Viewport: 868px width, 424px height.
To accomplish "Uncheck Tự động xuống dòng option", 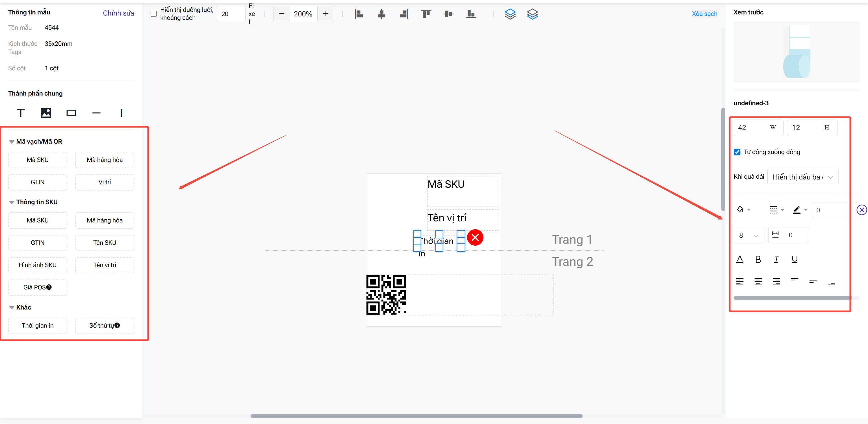I will [x=737, y=152].
